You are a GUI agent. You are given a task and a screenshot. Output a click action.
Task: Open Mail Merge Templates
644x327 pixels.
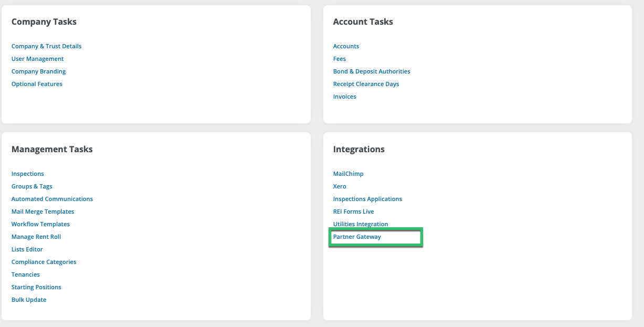(x=43, y=212)
